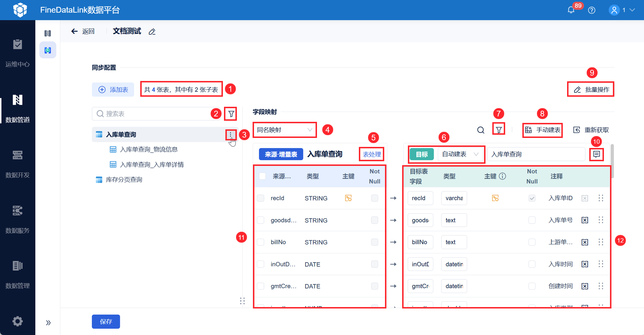Click the table list filter icon
The image size is (644, 335).
[231, 114]
